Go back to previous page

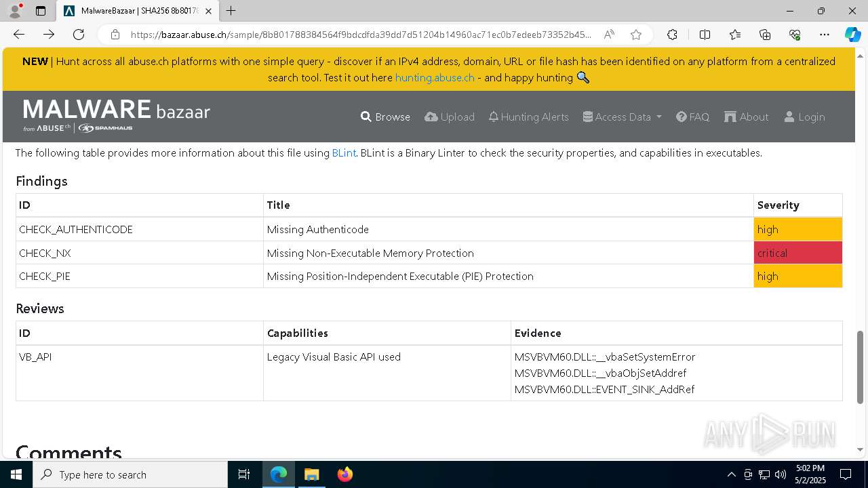click(x=19, y=35)
